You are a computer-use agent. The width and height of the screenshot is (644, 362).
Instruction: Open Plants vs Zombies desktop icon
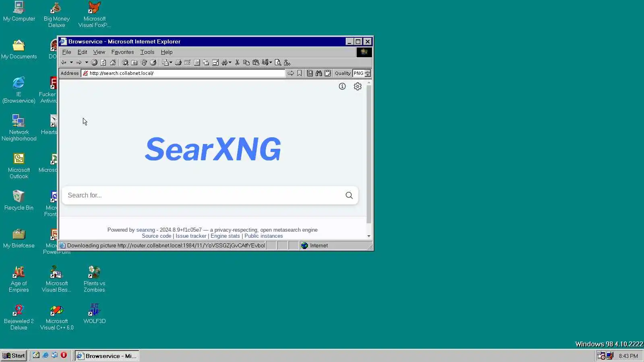tap(94, 279)
